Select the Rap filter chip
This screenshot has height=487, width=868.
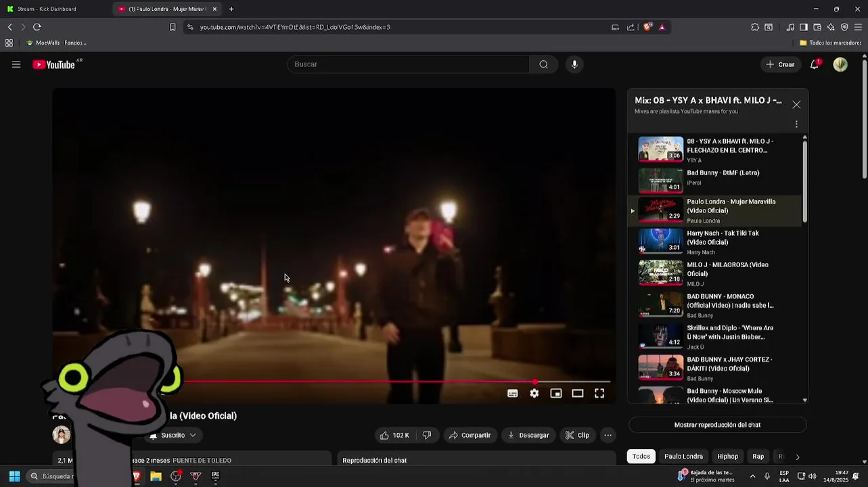pyautogui.click(x=758, y=456)
